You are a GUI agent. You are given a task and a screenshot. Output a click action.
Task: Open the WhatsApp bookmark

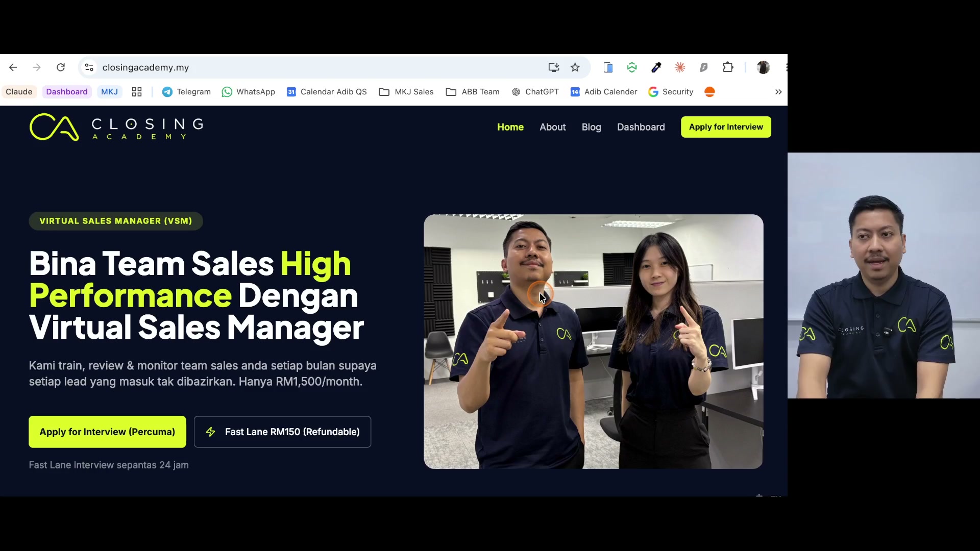pyautogui.click(x=249, y=92)
